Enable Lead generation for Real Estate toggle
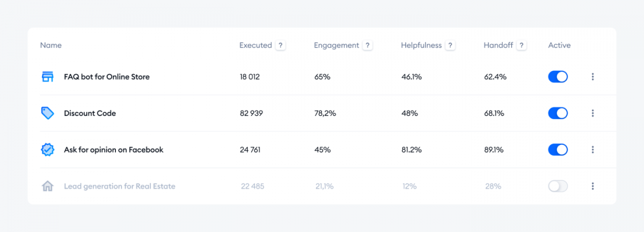The image size is (644, 232). [x=558, y=186]
